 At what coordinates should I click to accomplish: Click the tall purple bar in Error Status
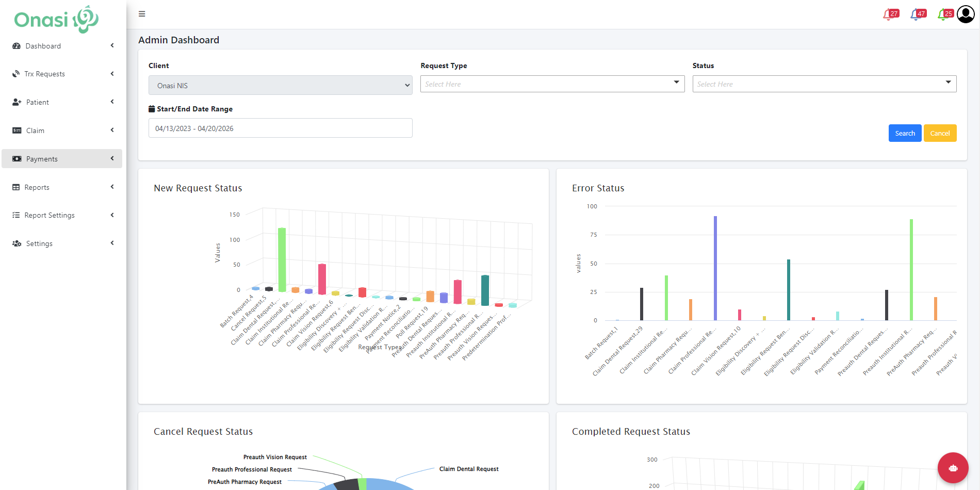click(x=715, y=268)
